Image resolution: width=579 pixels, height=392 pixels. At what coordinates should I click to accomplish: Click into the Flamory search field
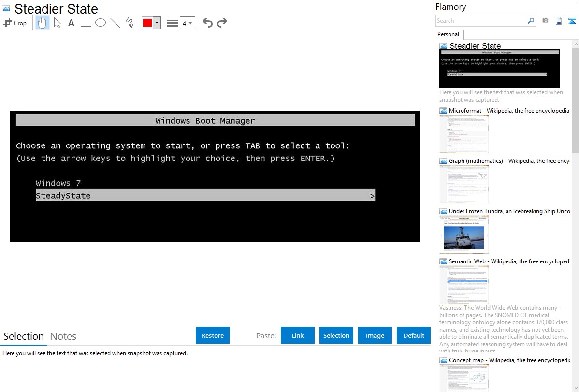tap(481, 21)
